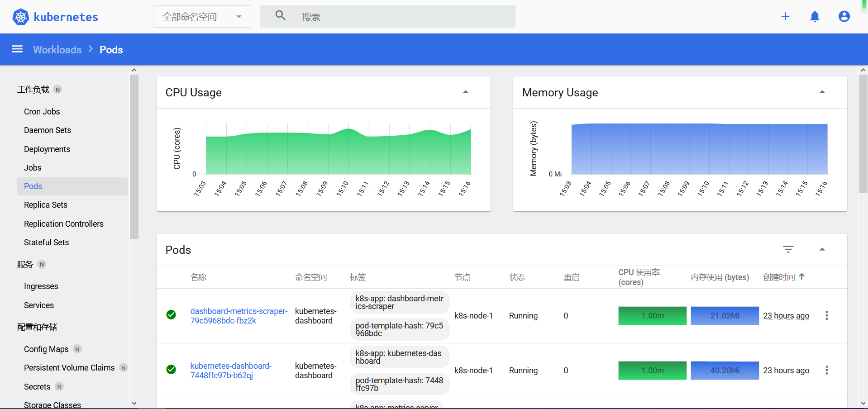Click the 40.20Mi memory bar
This screenshot has width=868, height=409.
coord(725,371)
